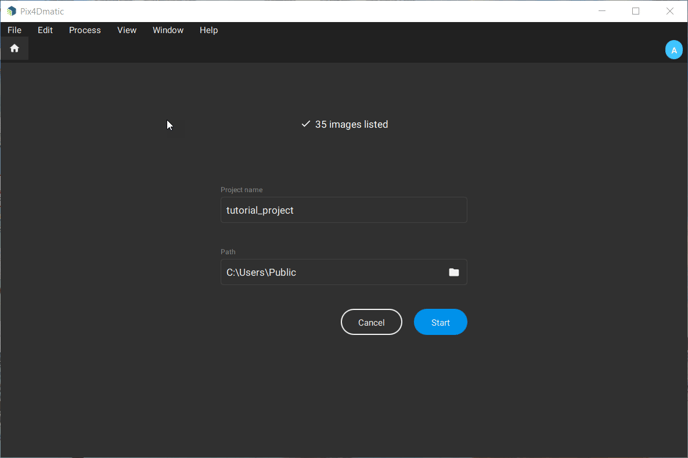The height and width of the screenshot is (458, 688).
Task: Open the File menu
Action: coord(15,30)
